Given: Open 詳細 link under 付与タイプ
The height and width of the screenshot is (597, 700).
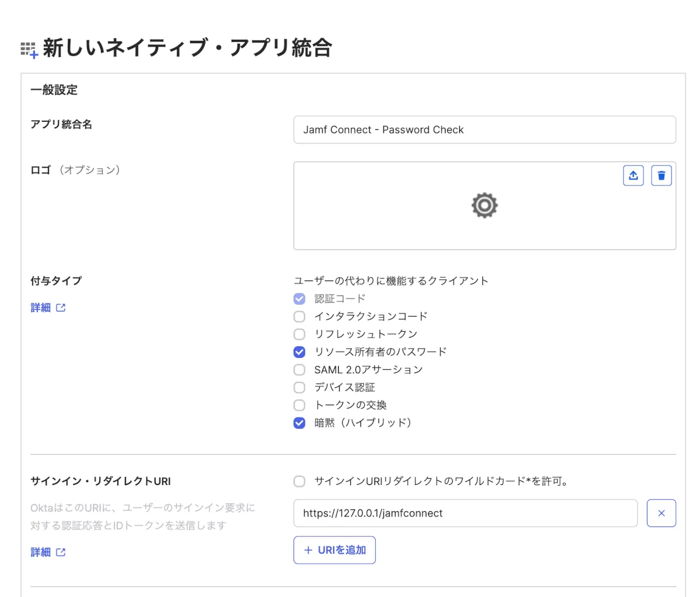Looking at the screenshot, I should click(41, 308).
